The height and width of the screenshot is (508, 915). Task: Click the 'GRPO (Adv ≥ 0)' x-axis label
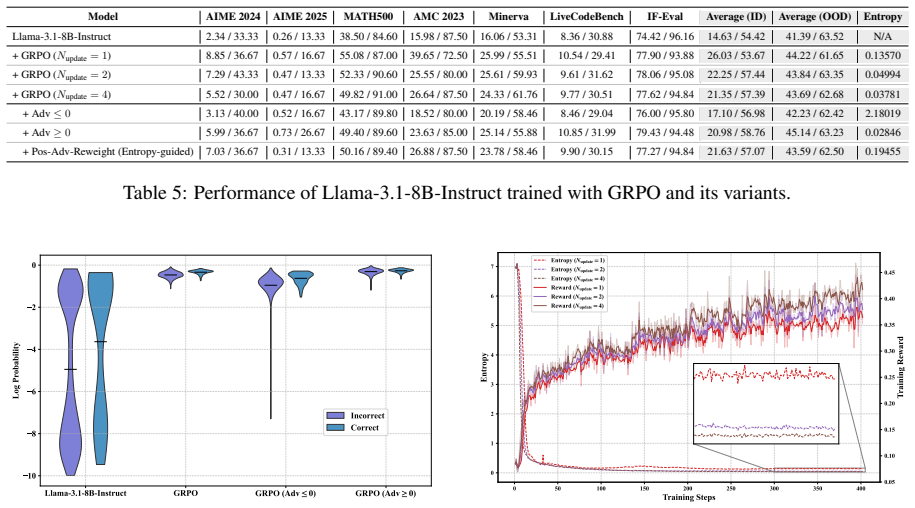(x=386, y=493)
